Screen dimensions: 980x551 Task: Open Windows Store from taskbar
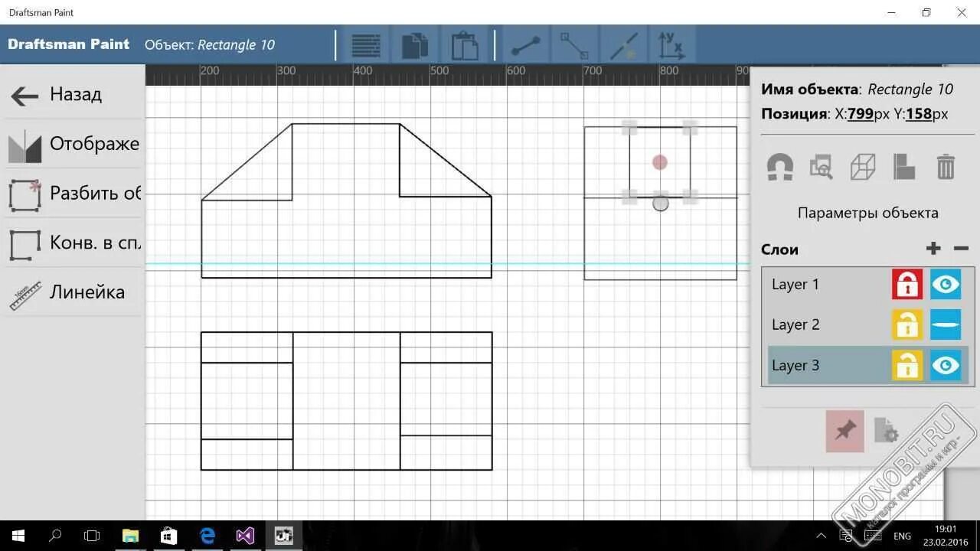point(169,536)
